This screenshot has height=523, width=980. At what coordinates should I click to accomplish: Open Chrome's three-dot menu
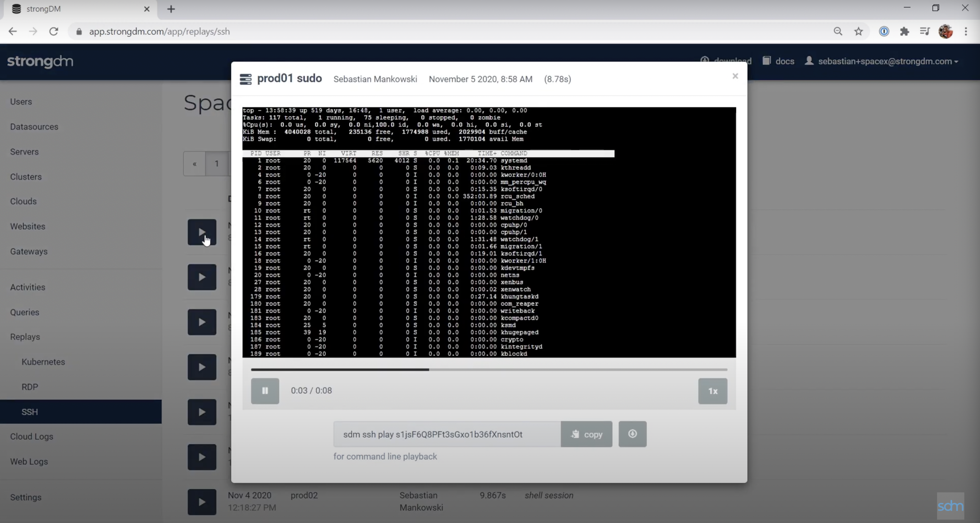point(966,32)
